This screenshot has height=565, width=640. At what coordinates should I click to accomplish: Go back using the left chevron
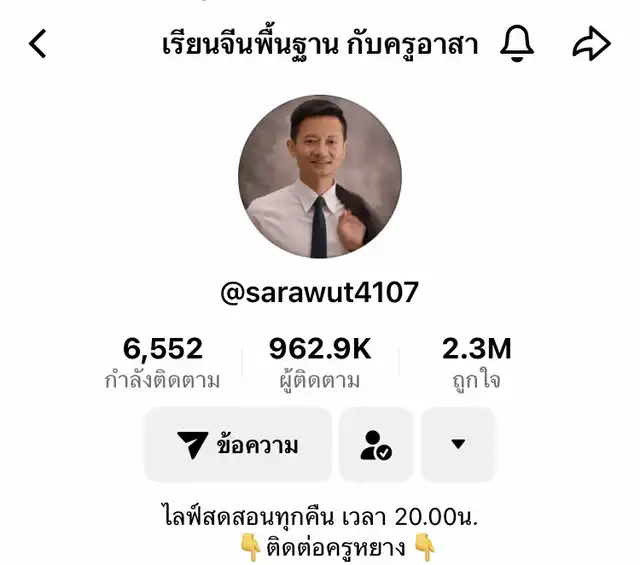pos(37,43)
